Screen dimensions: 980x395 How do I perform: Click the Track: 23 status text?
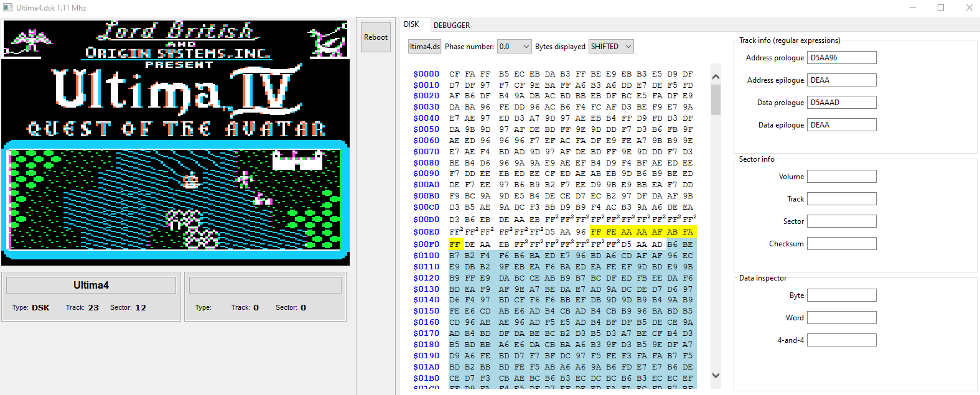[x=83, y=308]
